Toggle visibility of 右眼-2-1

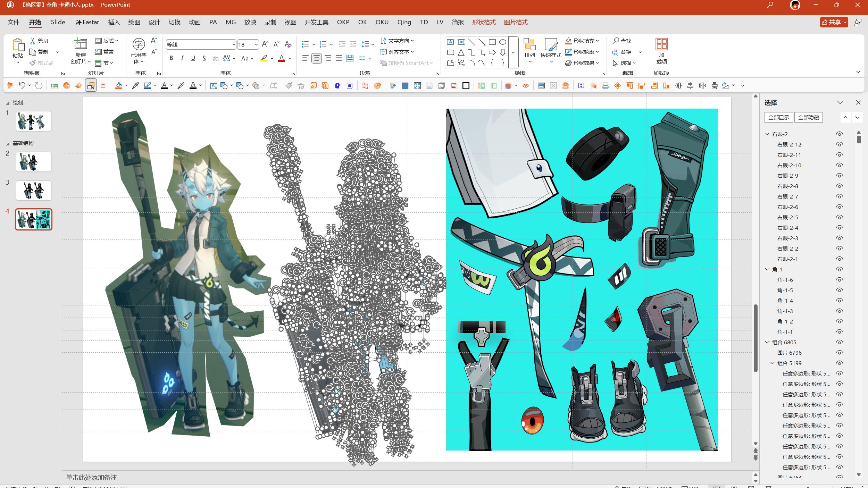(x=840, y=259)
